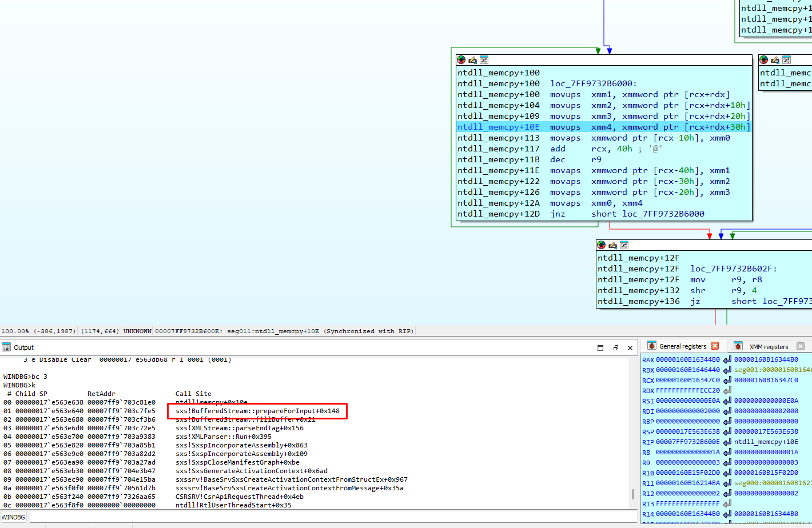
Task: Click node color icon on memcpy+100 block
Action: click(x=461, y=59)
